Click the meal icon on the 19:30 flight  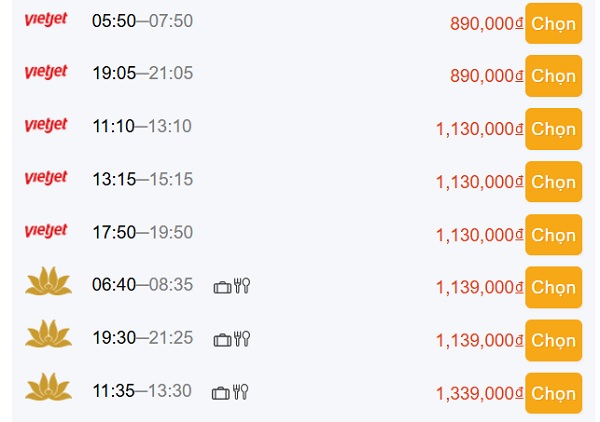[242, 339]
